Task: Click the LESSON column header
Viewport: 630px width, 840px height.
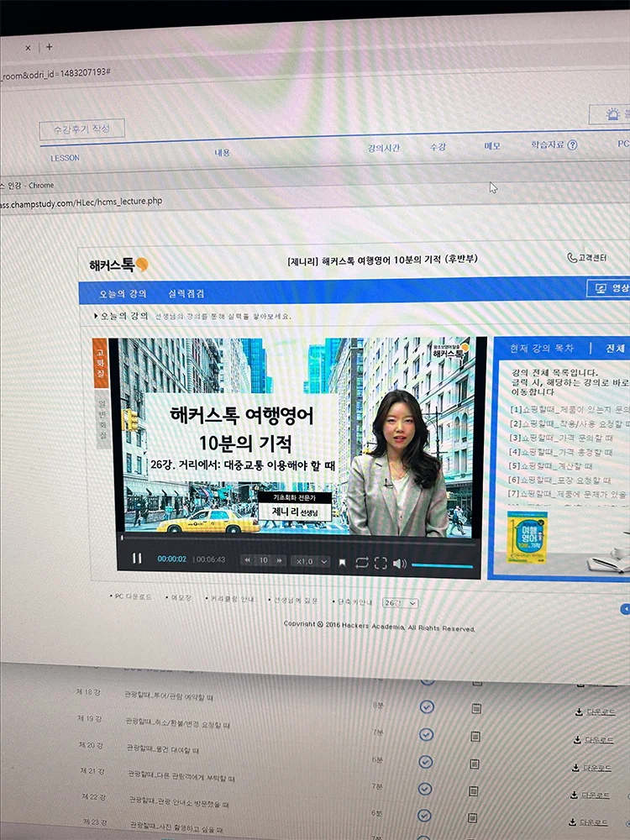Action: point(65,159)
